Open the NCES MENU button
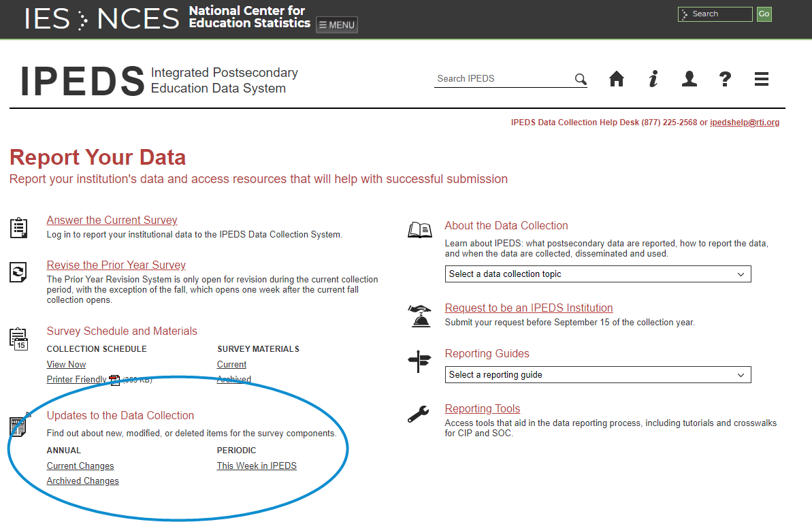The width and height of the screenshot is (812, 522). coord(337,25)
